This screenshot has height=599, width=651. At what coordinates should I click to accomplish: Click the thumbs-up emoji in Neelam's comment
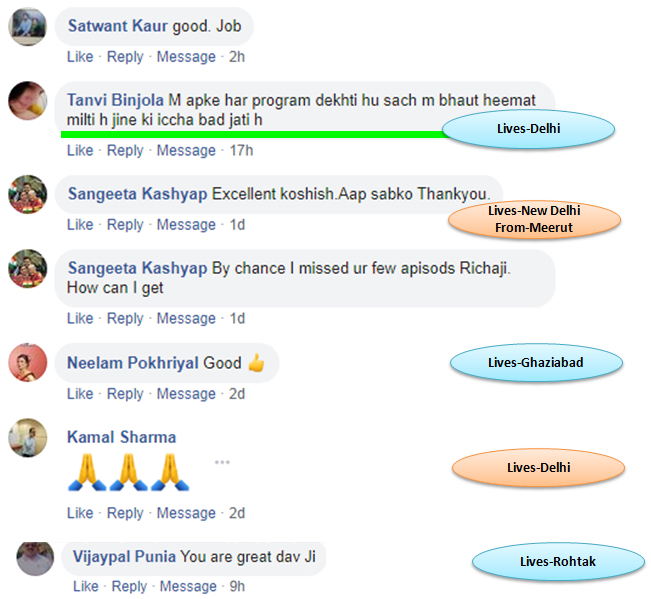[x=256, y=362]
